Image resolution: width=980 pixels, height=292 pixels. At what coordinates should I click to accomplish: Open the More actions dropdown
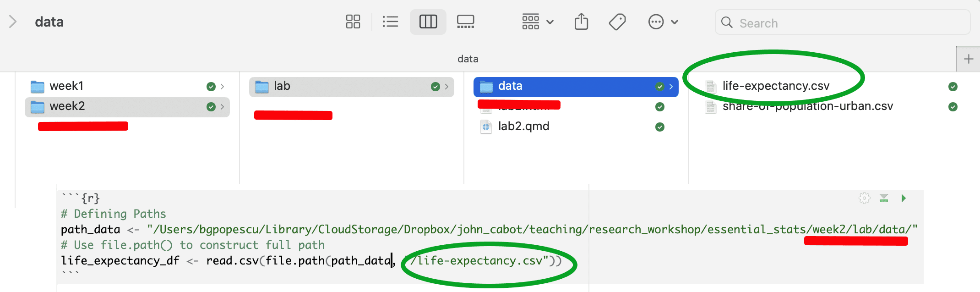point(663,22)
